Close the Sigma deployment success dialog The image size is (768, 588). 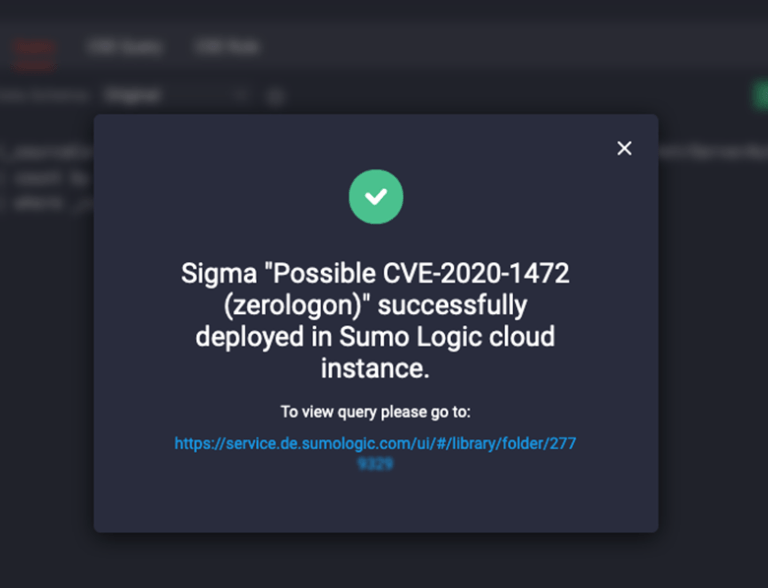click(x=624, y=148)
